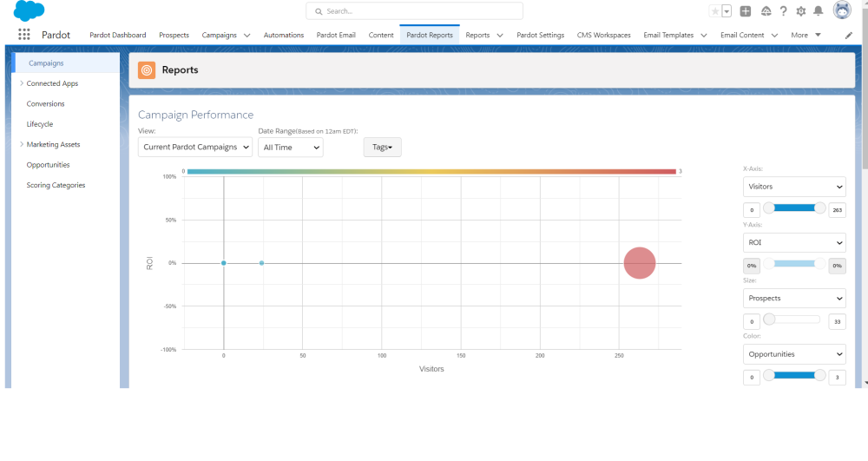This screenshot has width=868, height=461.
Task: Click the X-Axis maximum slider handle
Action: pyautogui.click(x=820, y=208)
